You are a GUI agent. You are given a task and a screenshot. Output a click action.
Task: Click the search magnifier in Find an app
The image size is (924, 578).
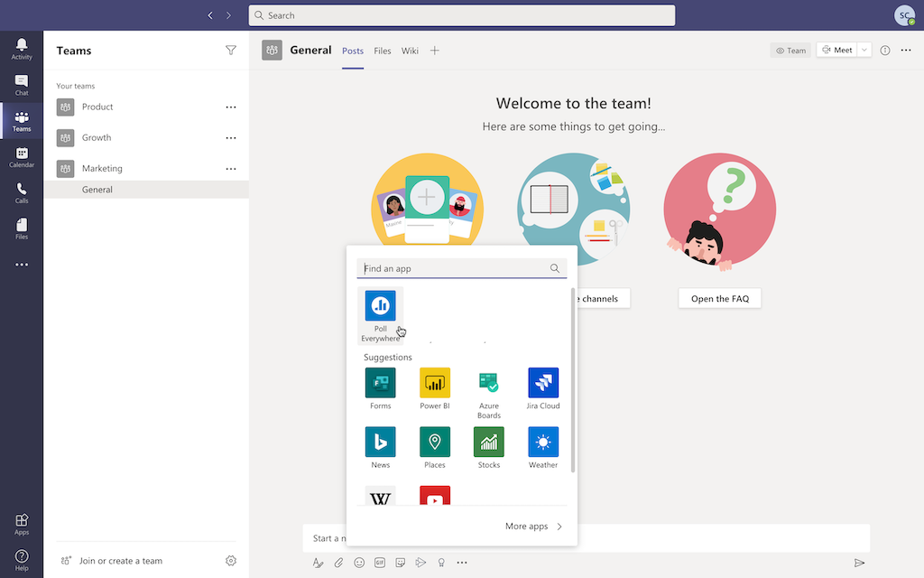555,268
